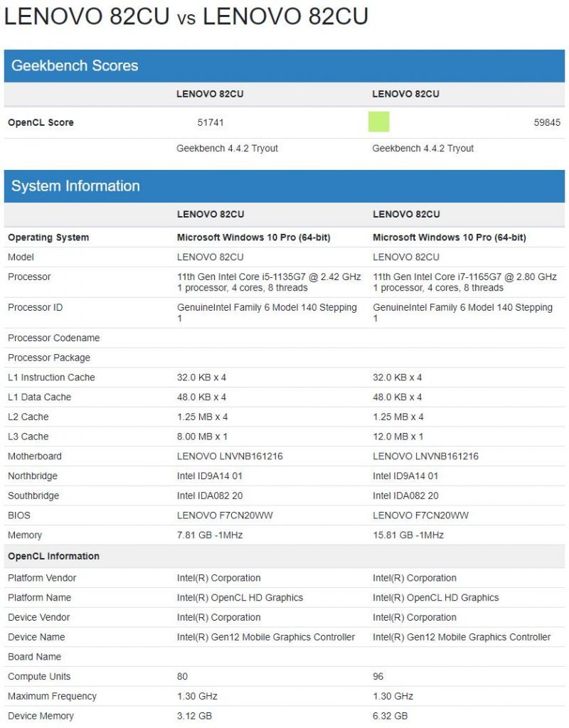Select the page title LENOVO 82CU vs LENOVO 82CU
The width and height of the screenshot is (569, 728).
click(x=186, y=16)
